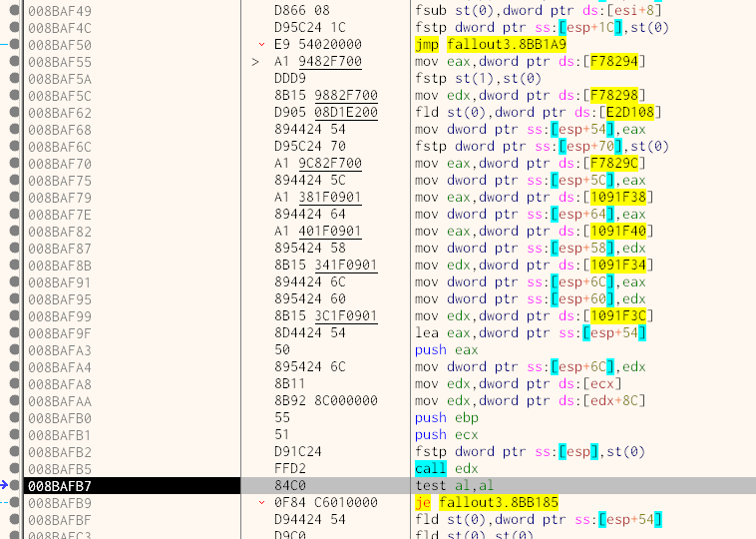The height and width of the screenshot is (539, 756).
Task: Select address 008BAF9F
Action: [60, 333]
